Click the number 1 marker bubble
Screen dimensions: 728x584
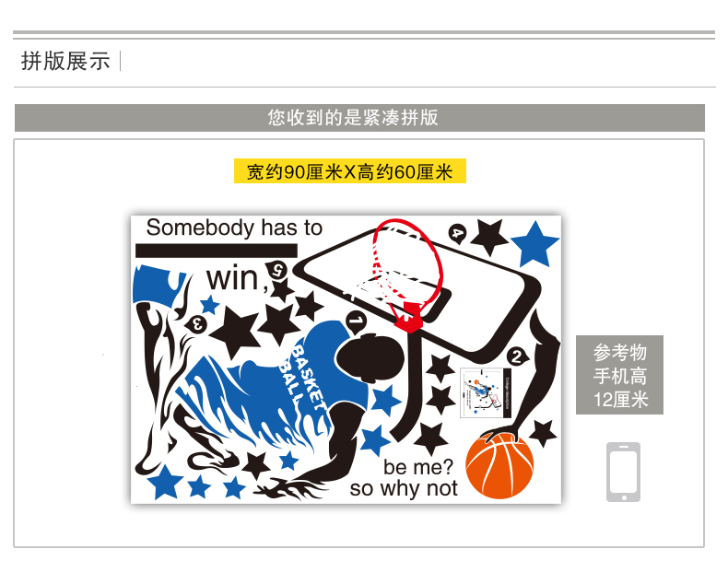tap(356, 321)
